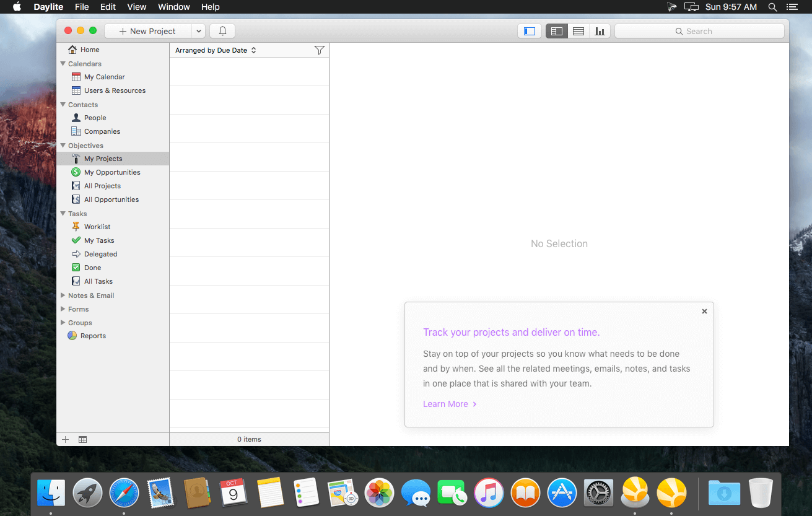Follow the Learn More link

450,404
